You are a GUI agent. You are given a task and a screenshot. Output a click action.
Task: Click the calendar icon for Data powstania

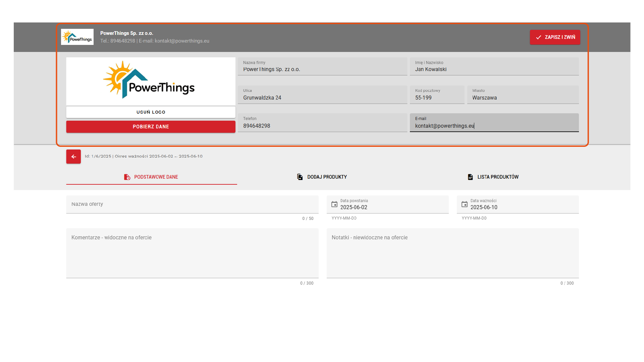click(x=334, y=204)
